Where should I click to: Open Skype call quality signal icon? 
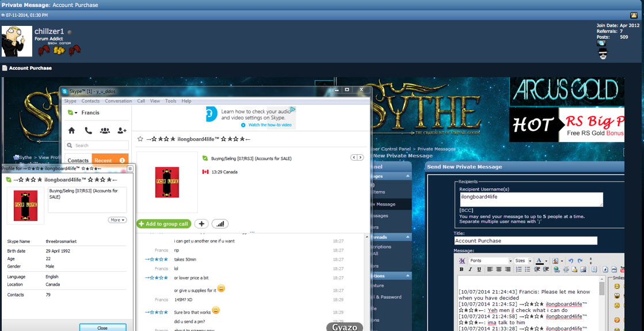point(220,224)
